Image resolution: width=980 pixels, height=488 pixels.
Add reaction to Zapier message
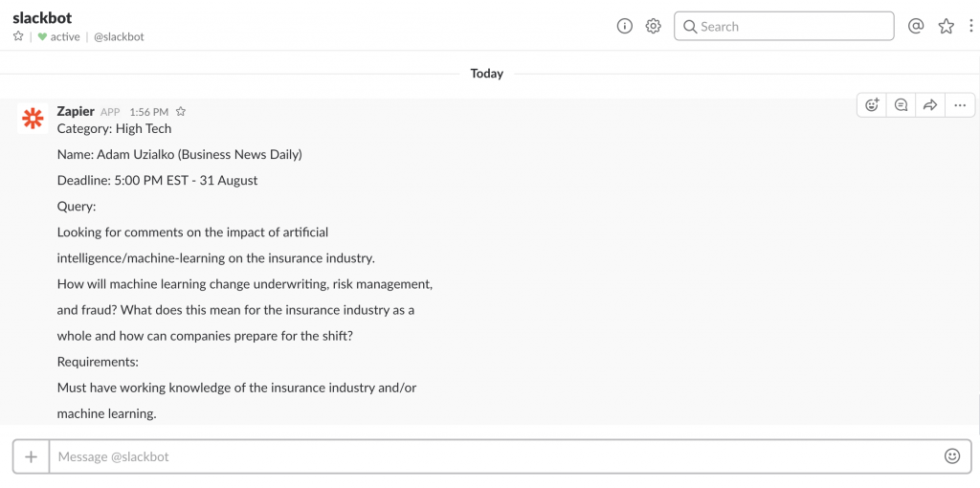[872, 105]
